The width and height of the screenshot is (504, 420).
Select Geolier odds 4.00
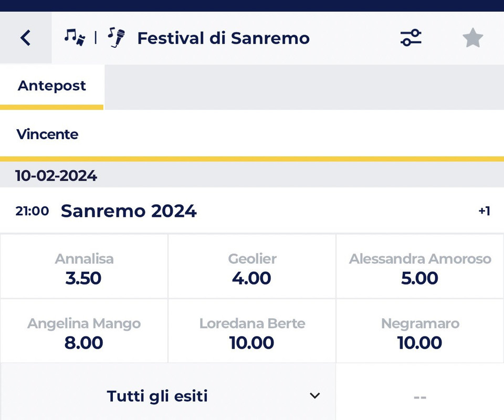coord(252,267)
